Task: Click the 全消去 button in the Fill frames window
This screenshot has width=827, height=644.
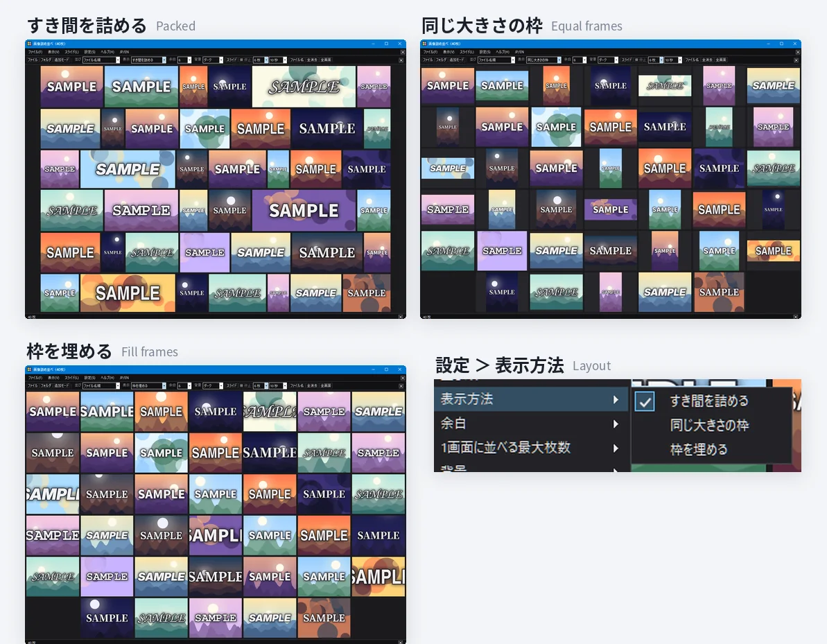Action: tap(312, 386)
